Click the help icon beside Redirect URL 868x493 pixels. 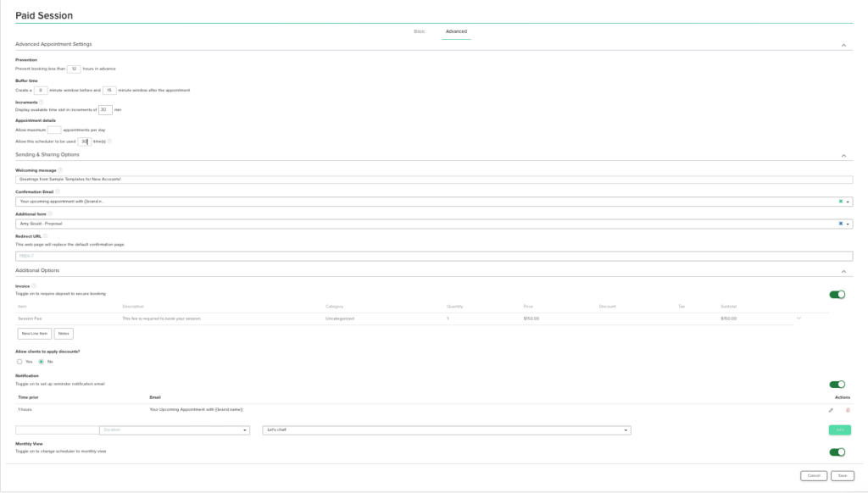(46, 235)
